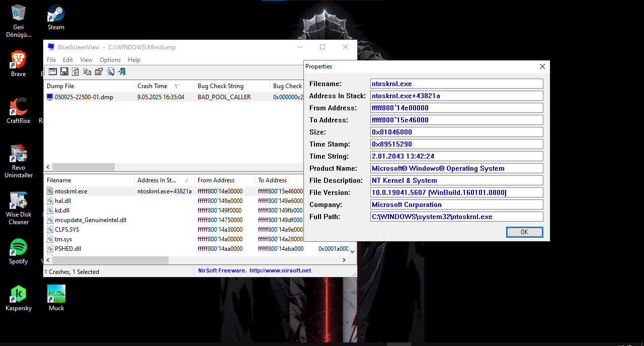Click the File Description field NT Kernel & System
Screen dimensions: 644x346
point(457,180)
